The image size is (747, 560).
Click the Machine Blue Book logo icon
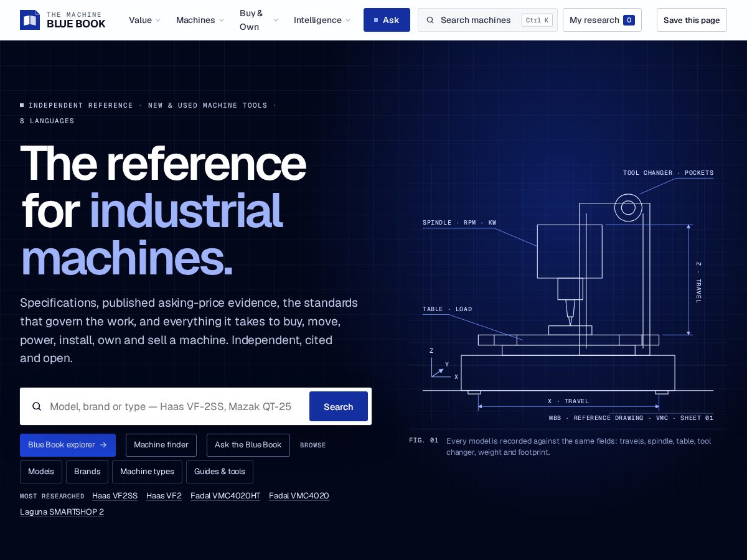[x=30, y=20]
